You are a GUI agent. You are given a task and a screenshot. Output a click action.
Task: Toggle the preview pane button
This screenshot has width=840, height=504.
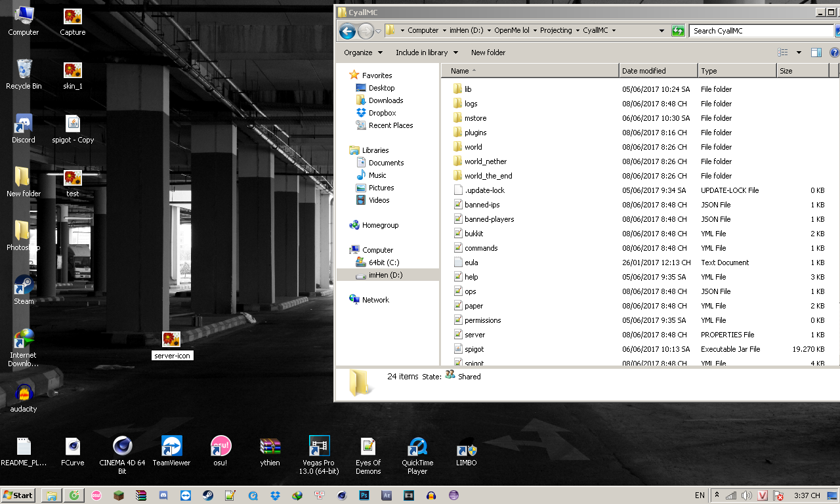(x=816, y=52)
